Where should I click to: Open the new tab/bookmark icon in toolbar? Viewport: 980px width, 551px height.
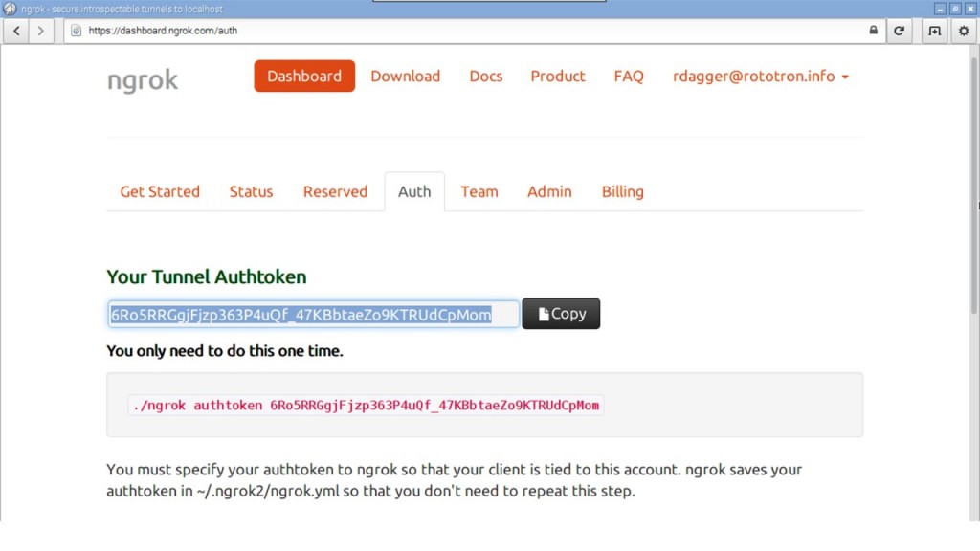click(934, 31)
